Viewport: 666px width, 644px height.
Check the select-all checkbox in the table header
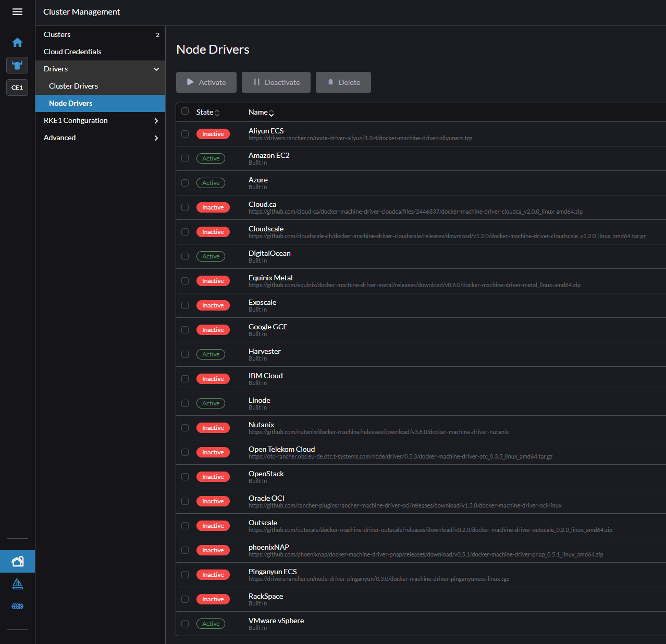pos(185,111)
